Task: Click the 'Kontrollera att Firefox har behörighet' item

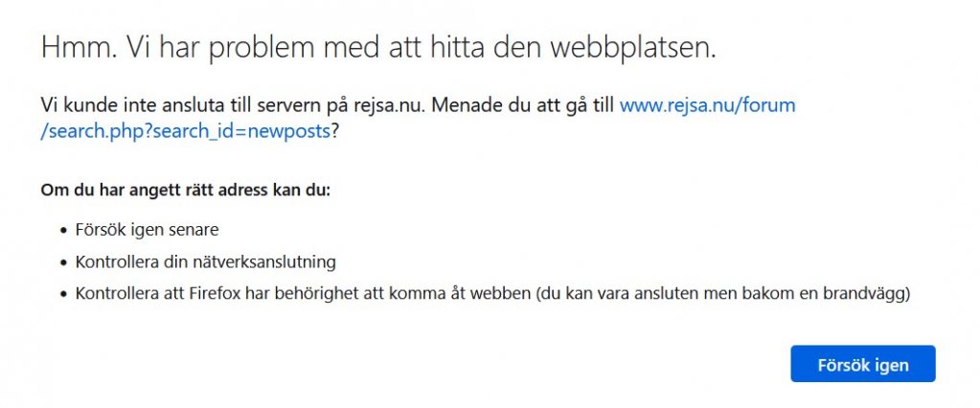Action: pyautogui.click(x=492, y=294)
